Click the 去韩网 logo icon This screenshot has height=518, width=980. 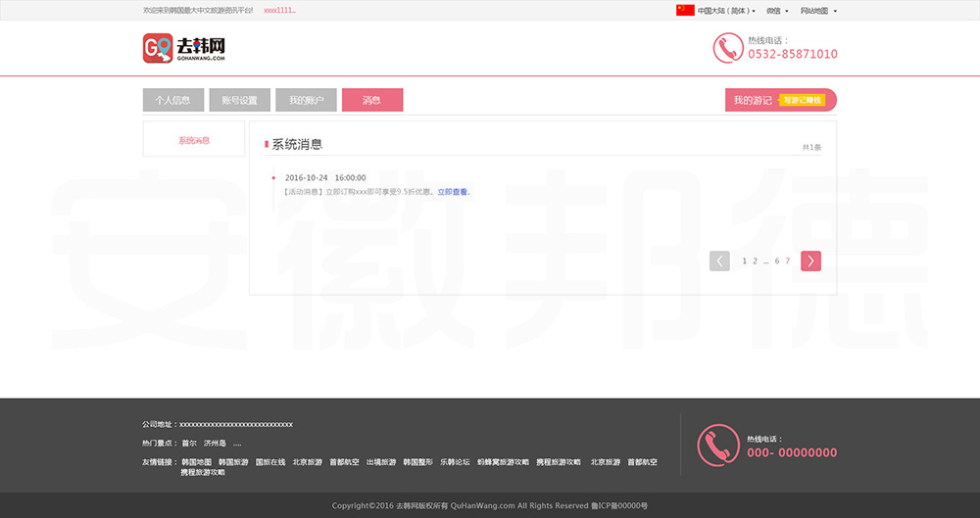[158, 48]
